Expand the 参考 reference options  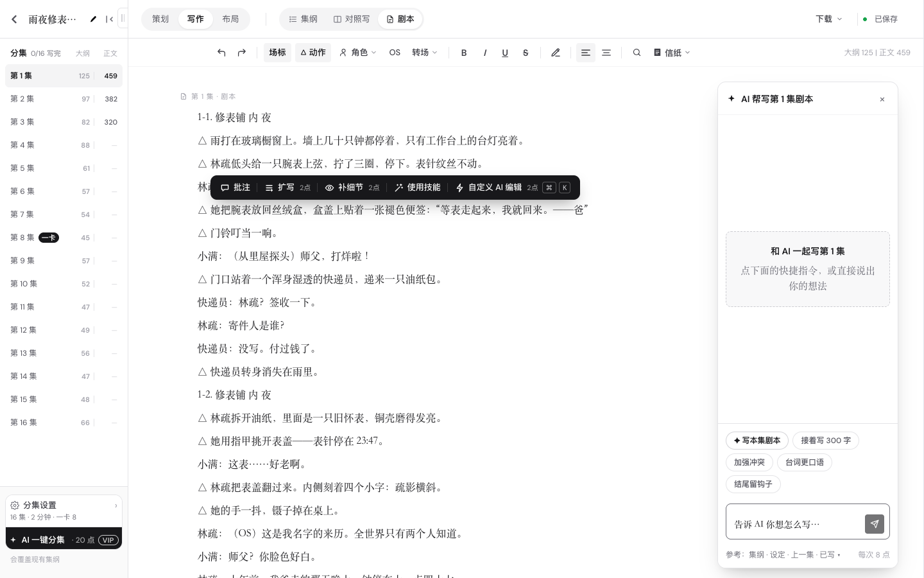(x=783, y=554)
